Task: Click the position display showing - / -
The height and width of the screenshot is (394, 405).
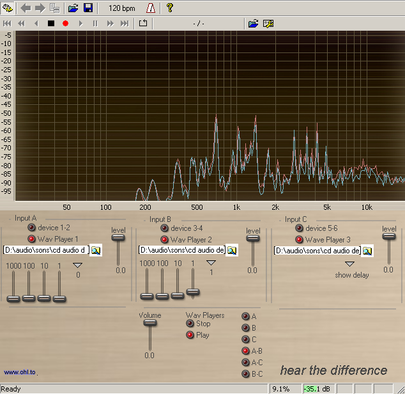Action: click(x=199, y=24)
